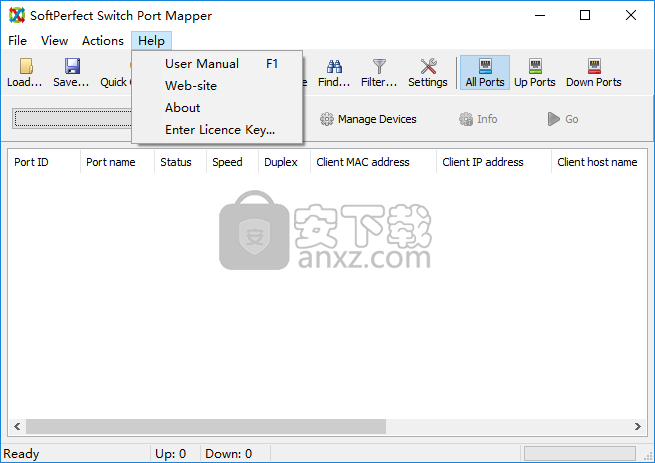
Task: Sort by Client IP address column
Action: tap(494, 162)
